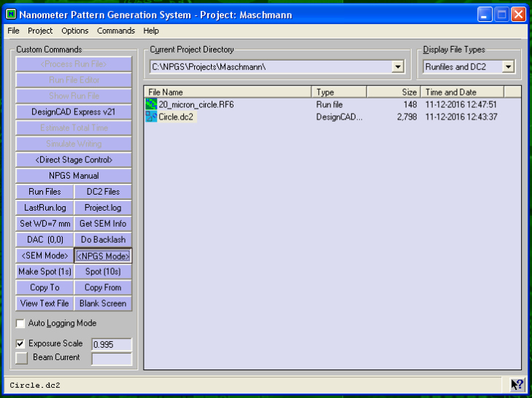Image resolution: width=532 pixels, height=398 pixels.
Task: Launch DesignCAD Express v21
Action: click(x=73, y=112)
